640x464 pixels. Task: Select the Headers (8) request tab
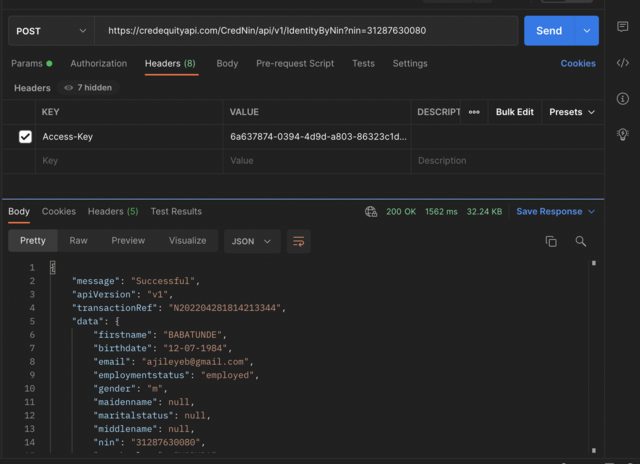170,64
